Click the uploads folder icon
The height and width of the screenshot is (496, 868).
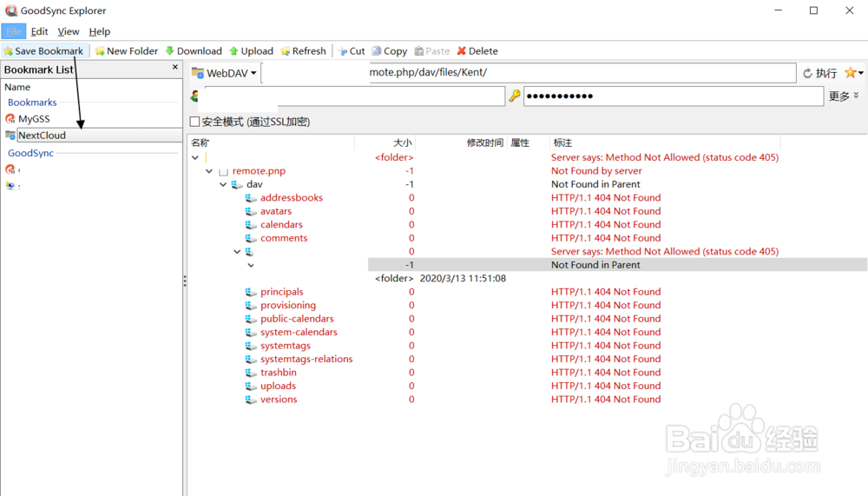[x=251, y=386]
